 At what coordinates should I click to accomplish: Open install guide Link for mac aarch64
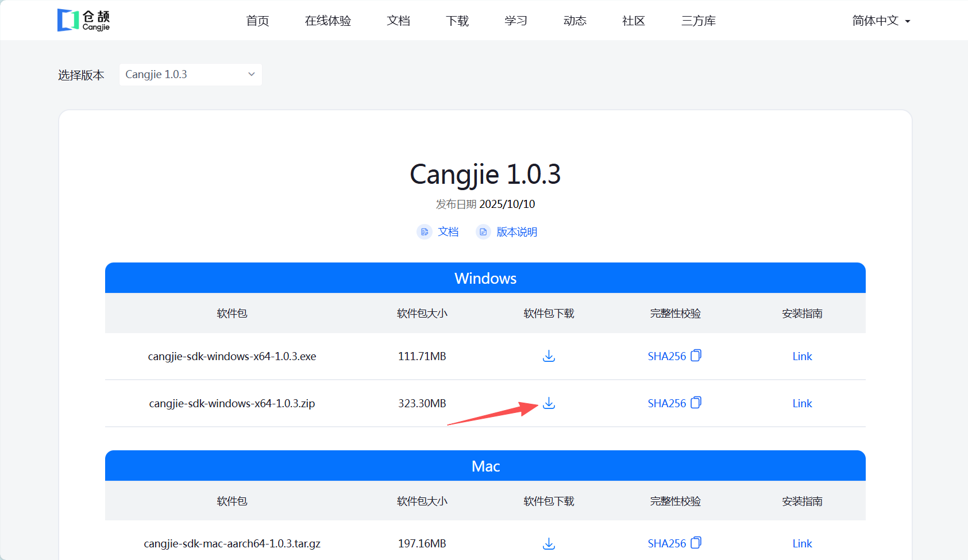pyautogui.click(x=802, y=543)
